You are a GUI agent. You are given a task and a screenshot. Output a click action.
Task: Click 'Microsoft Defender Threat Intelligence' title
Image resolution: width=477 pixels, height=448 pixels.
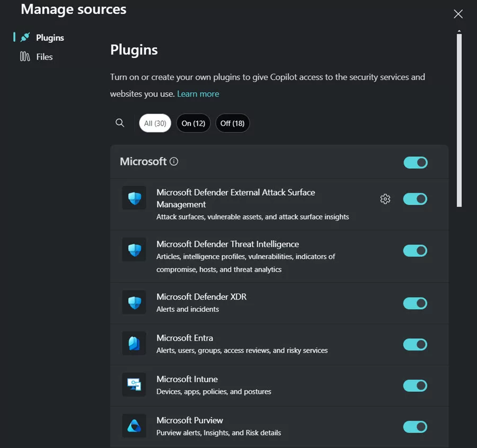(227, 244)
